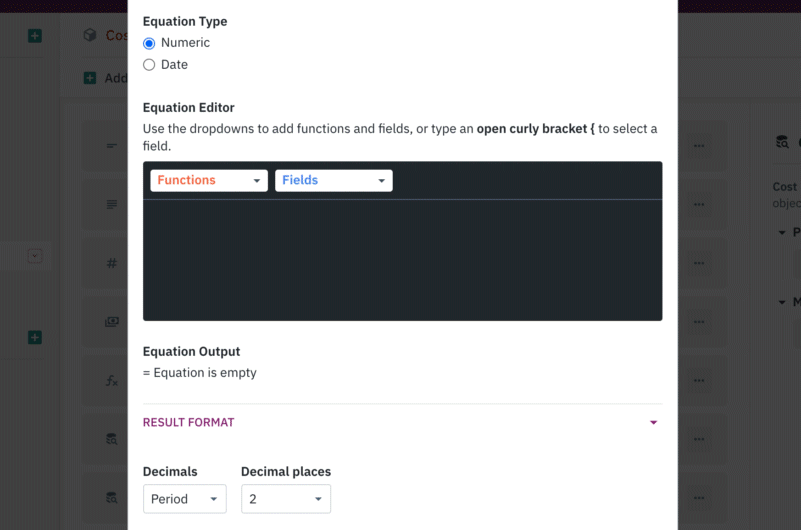
Task: Click the fx formula field icon
Action: pos(112,381)
